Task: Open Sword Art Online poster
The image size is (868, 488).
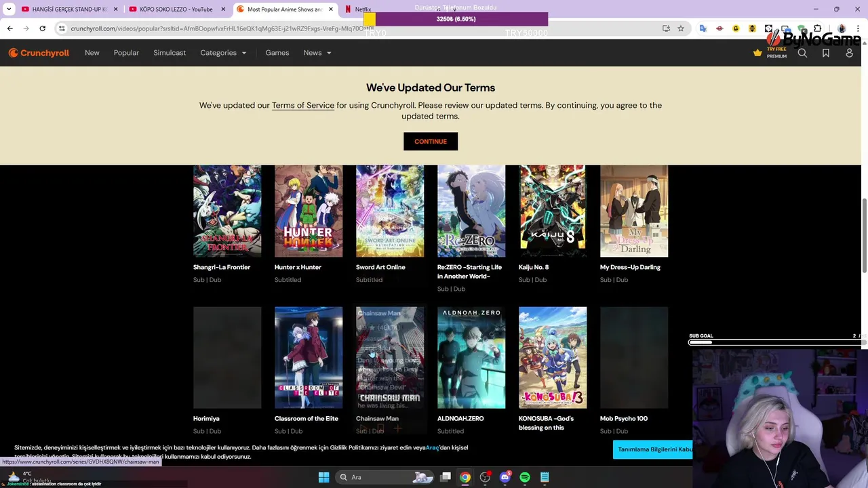Action: [x=390, y=211]
